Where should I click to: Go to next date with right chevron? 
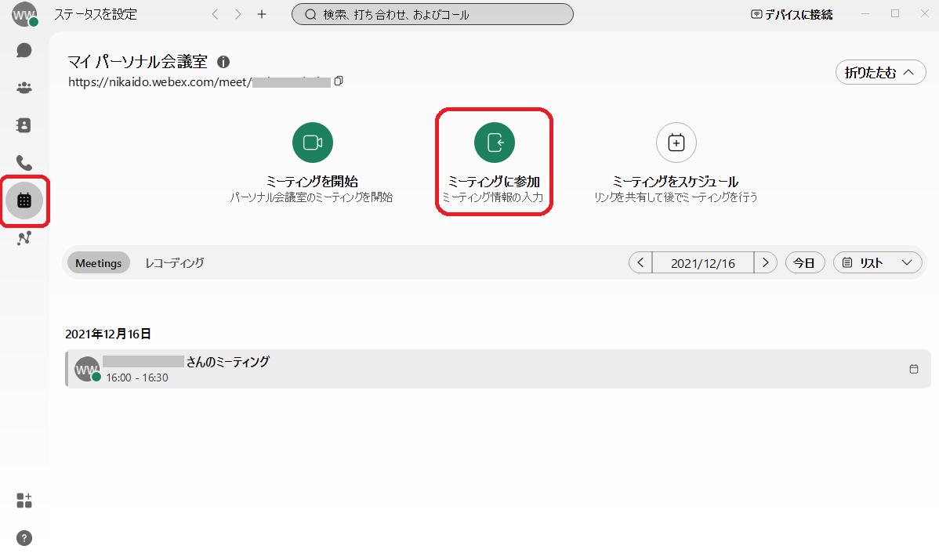click(x=765, y=262)
